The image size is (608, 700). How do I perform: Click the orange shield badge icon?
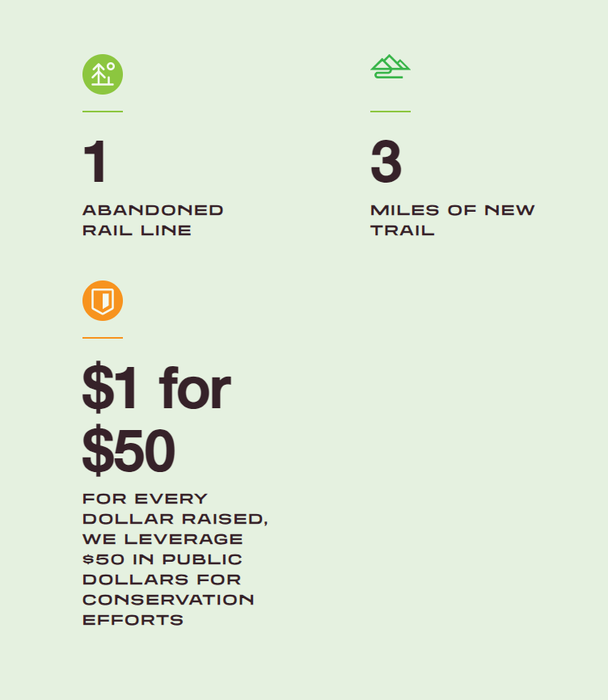coord(103,301)
